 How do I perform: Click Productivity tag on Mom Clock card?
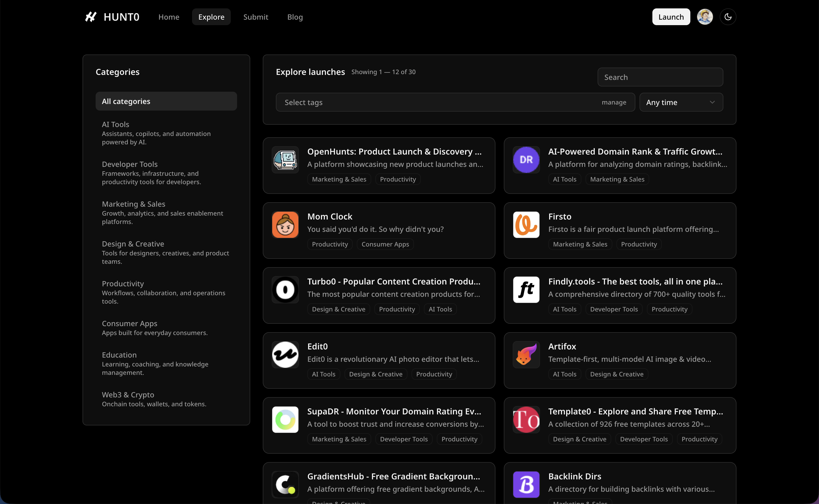click(x=330, y=244)
